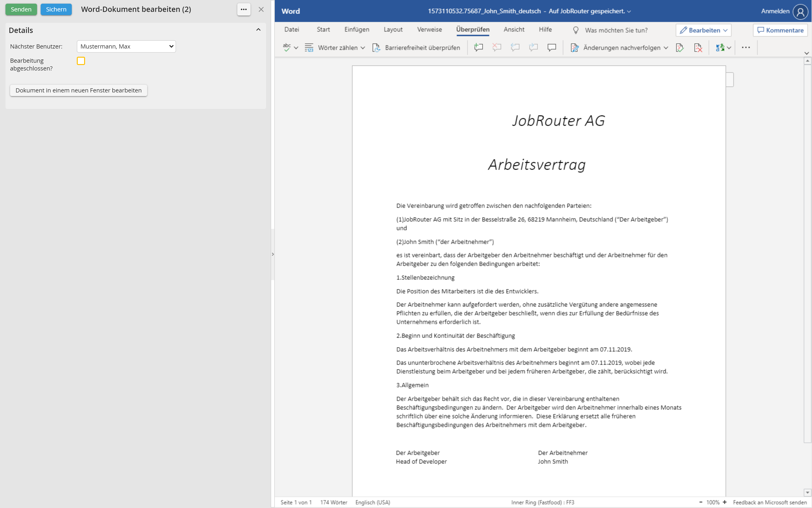The height and width of the screenshot is (508, 812).
Task: Click the Englisch (USA) language status
Action: pos(373,502)
